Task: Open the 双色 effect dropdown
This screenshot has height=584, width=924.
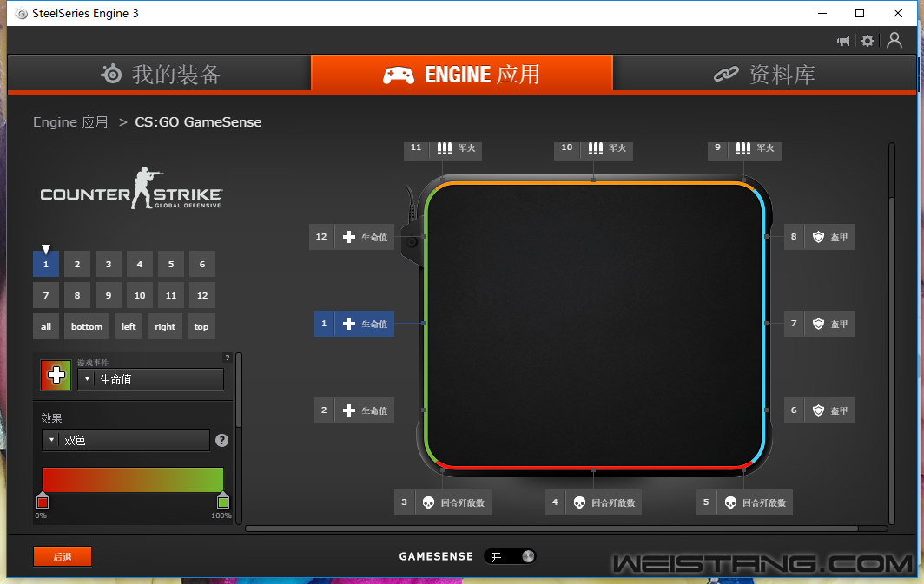Action: [x=126, y=440]
